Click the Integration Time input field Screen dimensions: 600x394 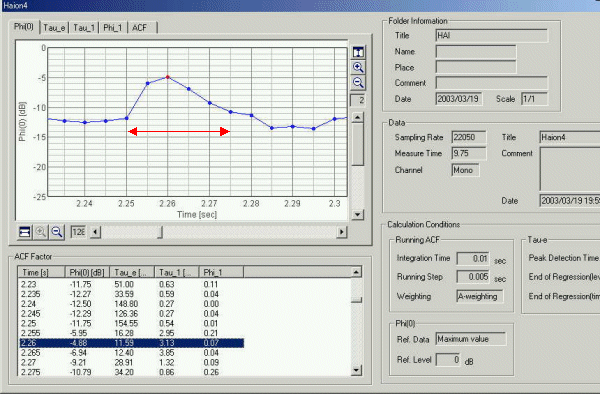click(x=473, y=259)
